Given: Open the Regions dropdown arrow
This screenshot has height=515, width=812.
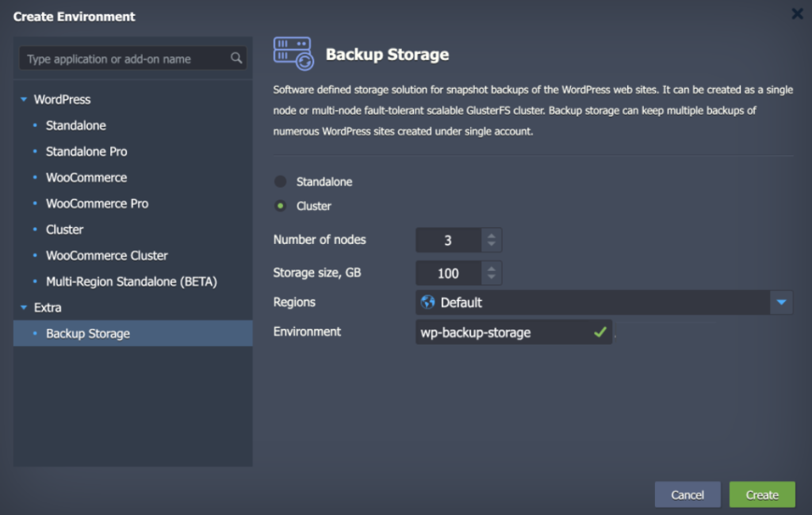Looking at the screenshot, I should click(781, 303).
